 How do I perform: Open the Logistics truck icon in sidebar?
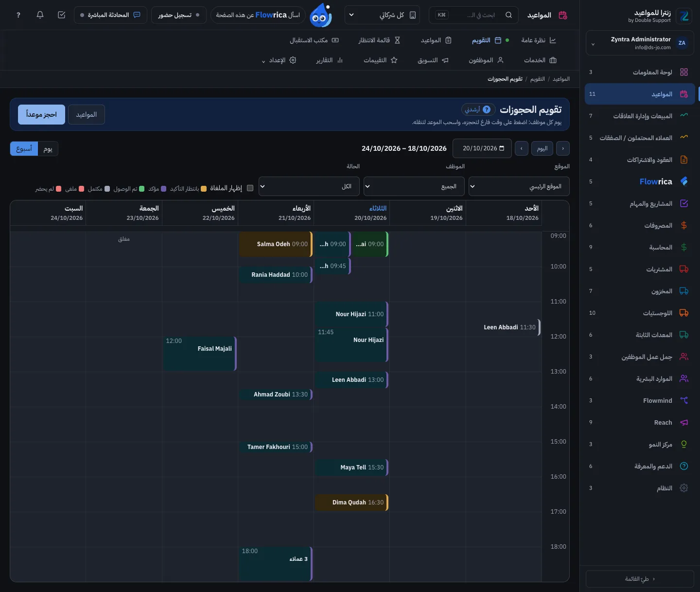point(684,313)
